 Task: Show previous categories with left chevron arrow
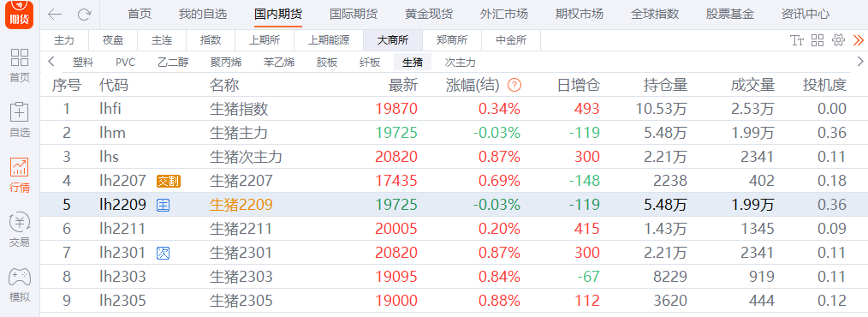(x=51, y=62)
